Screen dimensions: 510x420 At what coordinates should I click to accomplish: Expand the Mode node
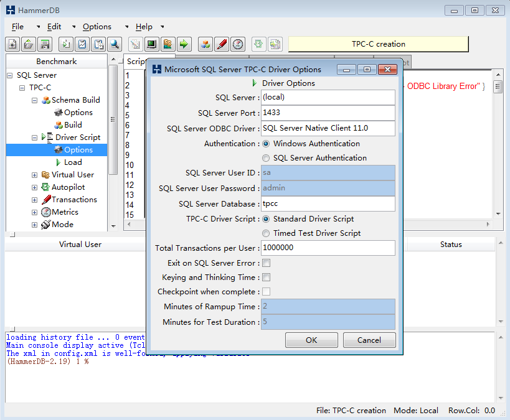[x=34, y=225]
